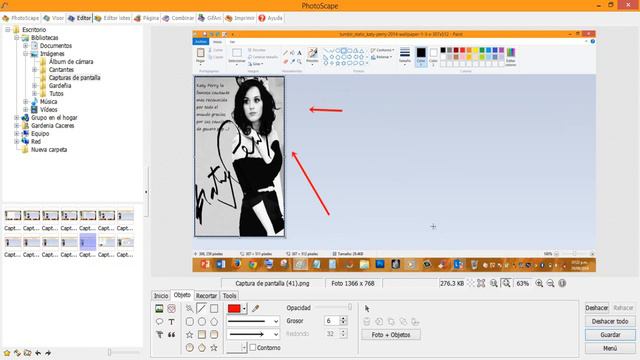The width and height of the screenshot is (640, 360).
Task: Select the rounded rectangle tool
Action: tap(189, 322)
